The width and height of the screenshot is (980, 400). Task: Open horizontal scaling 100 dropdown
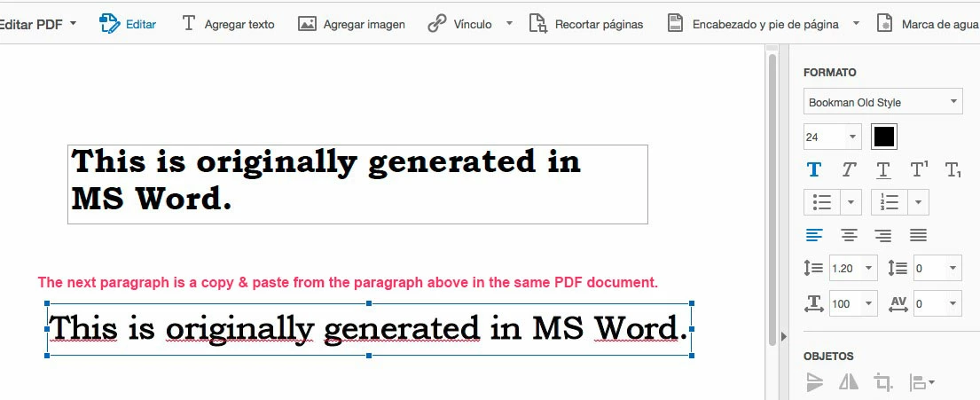click(853, 303)
